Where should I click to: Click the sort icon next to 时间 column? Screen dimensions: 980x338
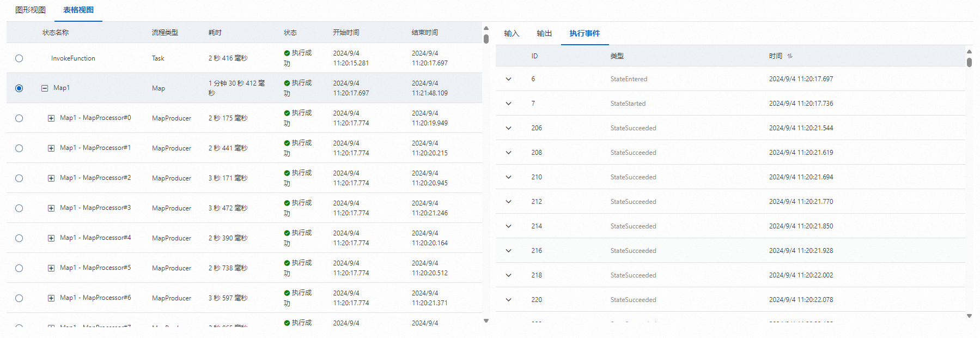coord(790,56)
